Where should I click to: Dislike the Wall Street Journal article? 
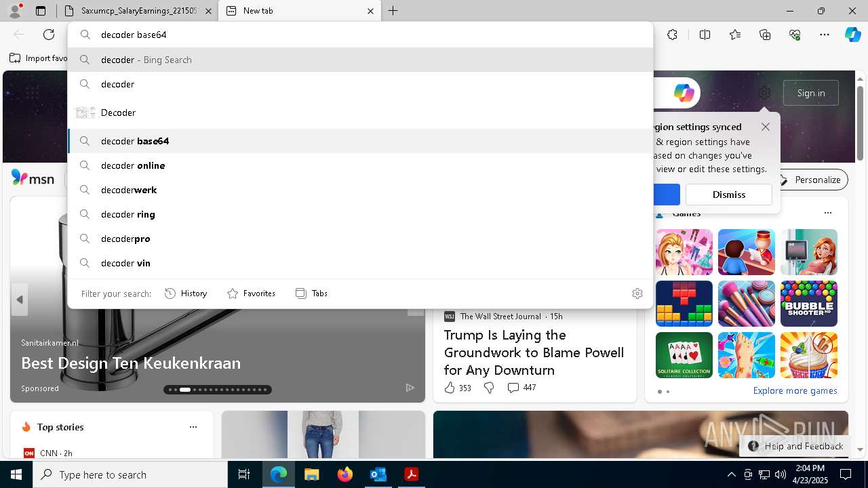(489, 388)
